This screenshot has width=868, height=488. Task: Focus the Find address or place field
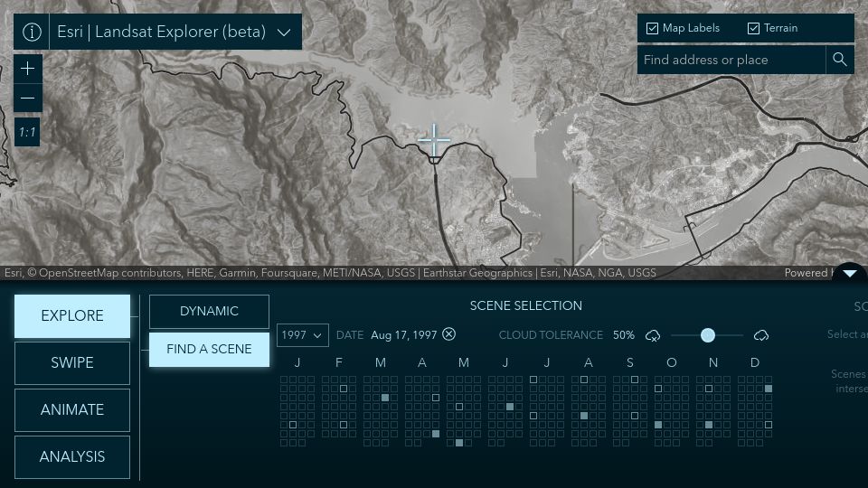point(731,60)
